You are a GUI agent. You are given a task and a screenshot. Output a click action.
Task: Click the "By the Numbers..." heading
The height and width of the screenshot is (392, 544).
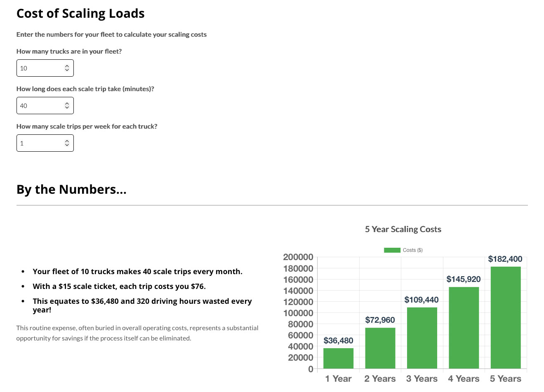[x=71, y=189]
